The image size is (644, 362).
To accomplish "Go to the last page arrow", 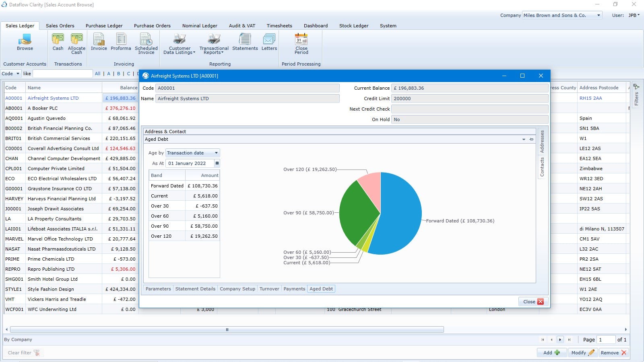I will tap(569, 340).
